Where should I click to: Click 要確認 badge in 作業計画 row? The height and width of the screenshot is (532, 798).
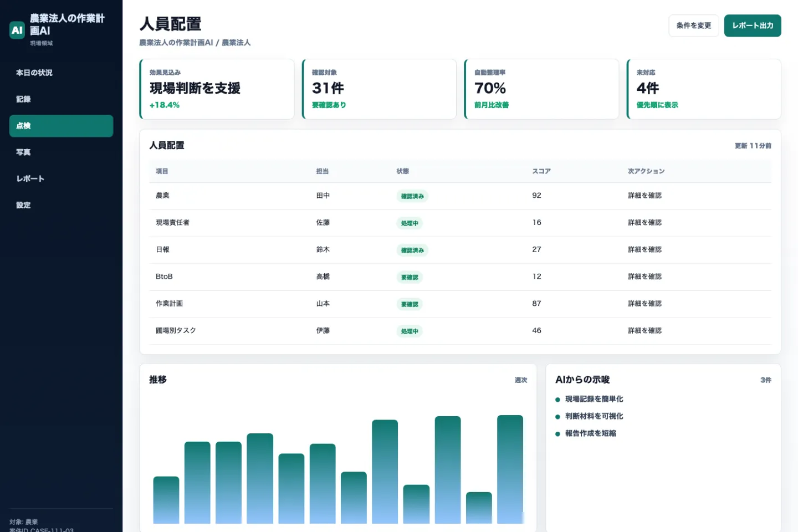tap(410, 304)
